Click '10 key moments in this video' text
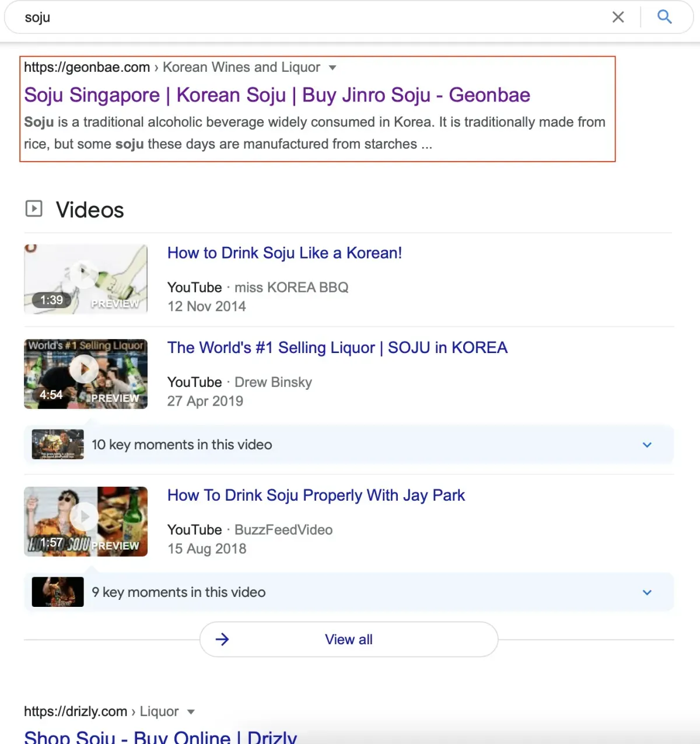This screenshot has height=744, width=700. tap(182, 445)
